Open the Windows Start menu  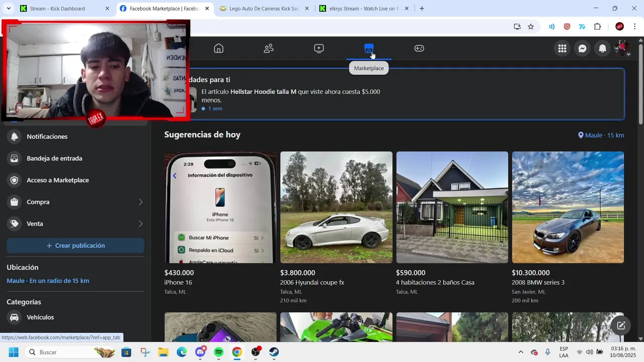[x=14, y=352]
